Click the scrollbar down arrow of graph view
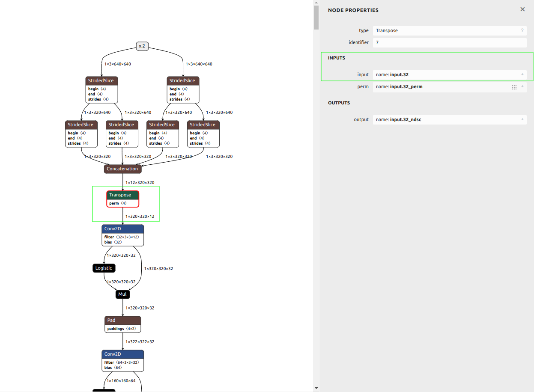This screenshot has width=534, height=392. [316, 388]
